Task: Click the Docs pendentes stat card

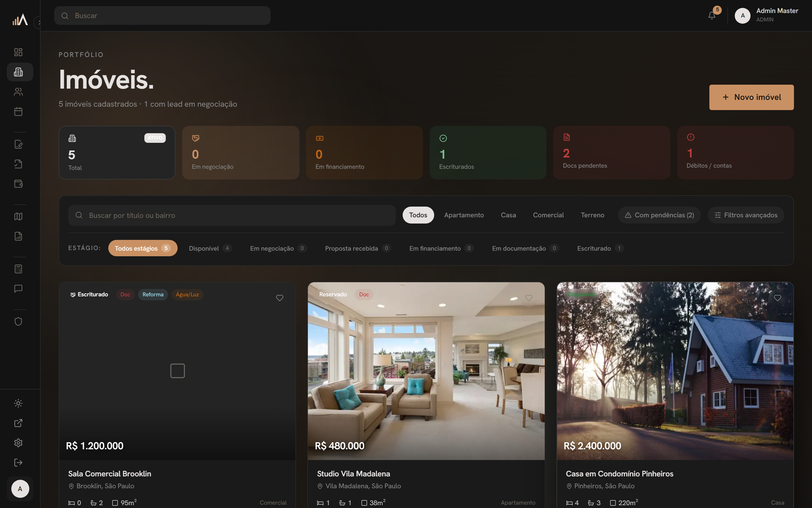Action: click(x=612, y=152)
